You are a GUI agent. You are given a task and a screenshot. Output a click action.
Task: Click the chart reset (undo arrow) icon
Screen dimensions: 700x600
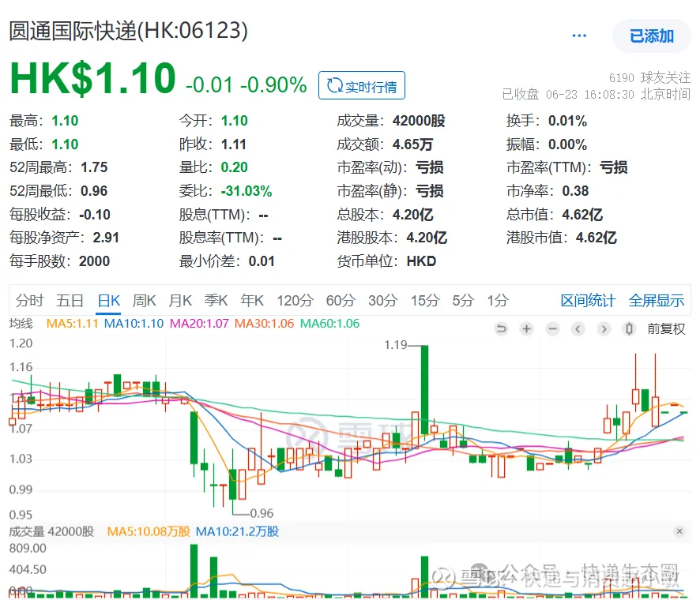click(502, 329)
